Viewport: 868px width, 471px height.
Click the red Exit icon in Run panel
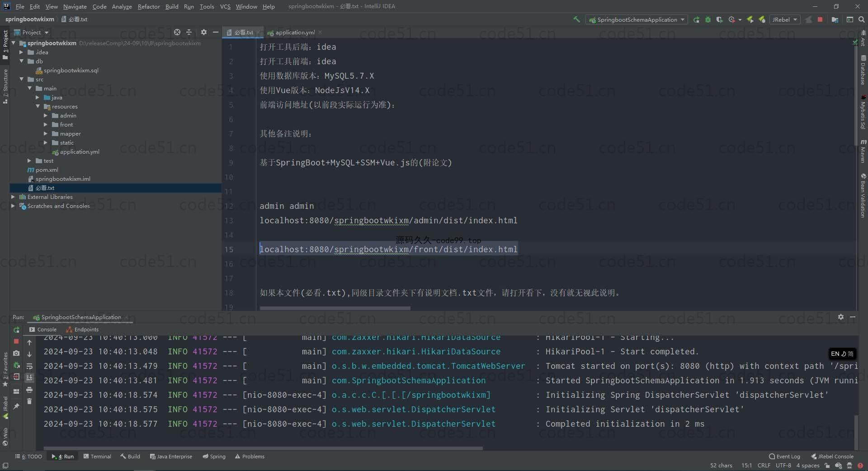click(x=16, y=377)
